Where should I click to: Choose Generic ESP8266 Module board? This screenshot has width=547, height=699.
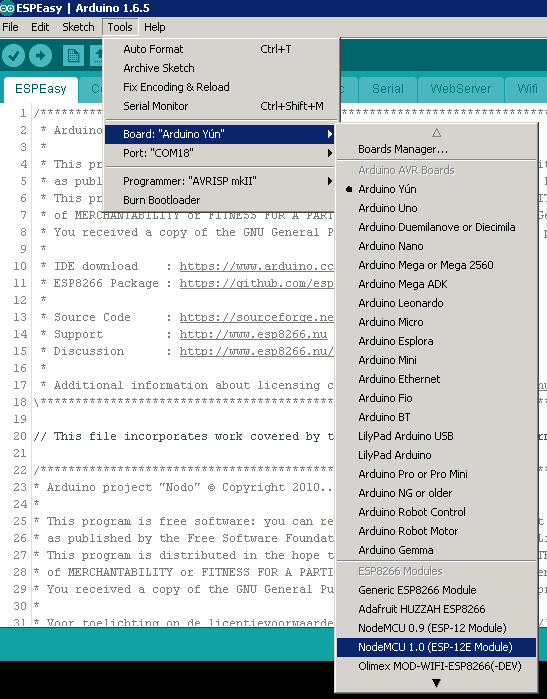click(436, 590)
